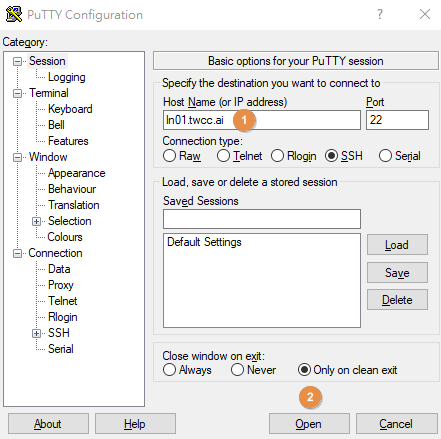Viewport: 441px width, 439px height.
Task: Click the Host Name input field
Action: point(262,120)
